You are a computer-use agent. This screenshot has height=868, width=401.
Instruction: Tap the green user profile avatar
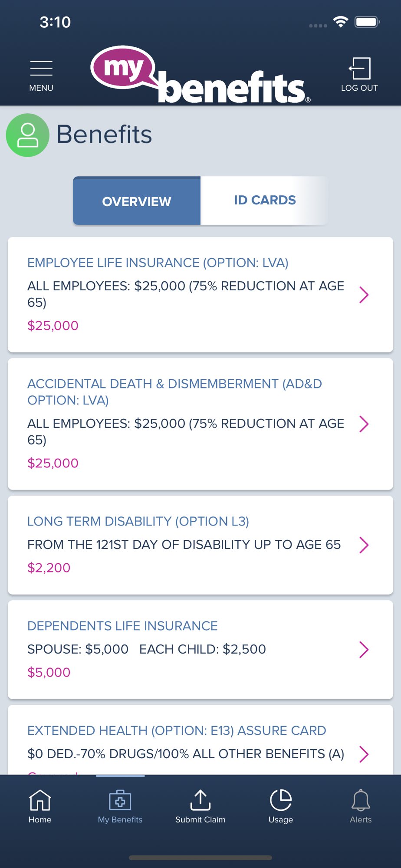coord(28,135)
